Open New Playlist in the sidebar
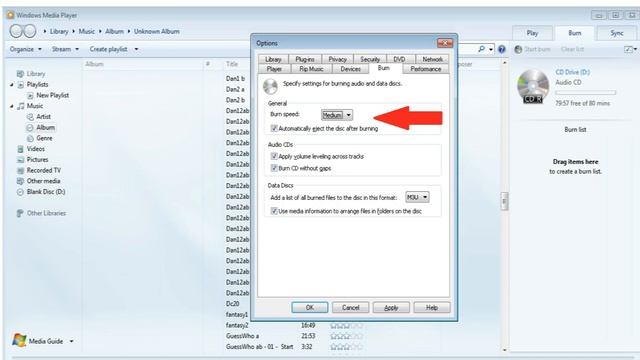Screen dimensions: 640x360 tap(52, 95)
